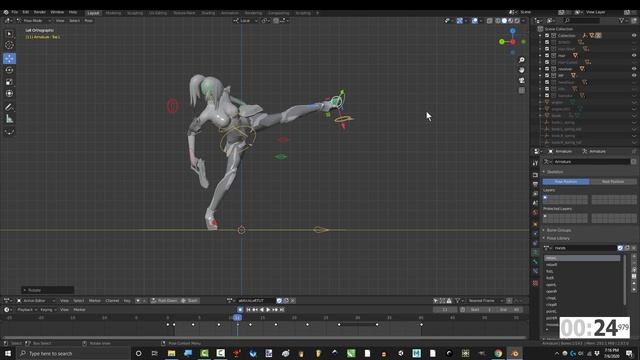Open the Pose Mode dropdown

point(33,20)
